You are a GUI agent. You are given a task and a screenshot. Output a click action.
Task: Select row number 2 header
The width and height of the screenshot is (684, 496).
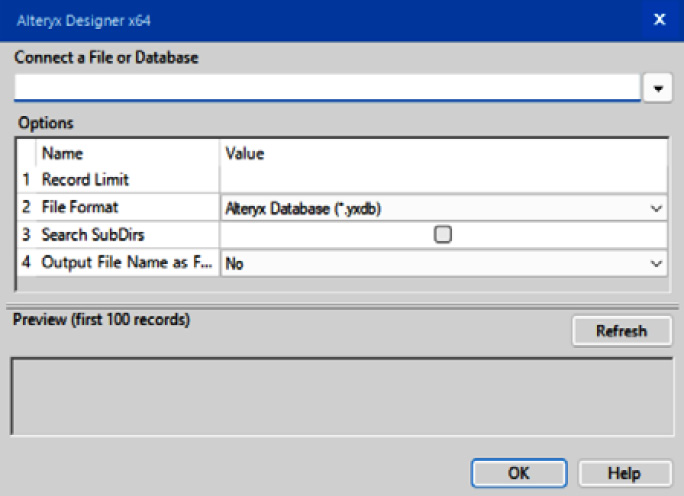click(26, 207)
